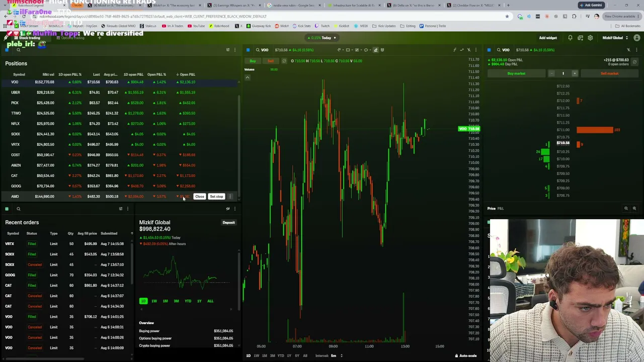Open the layout settings gear icon
This screenshot has width=644, height=362.
(x=590, y=38)
